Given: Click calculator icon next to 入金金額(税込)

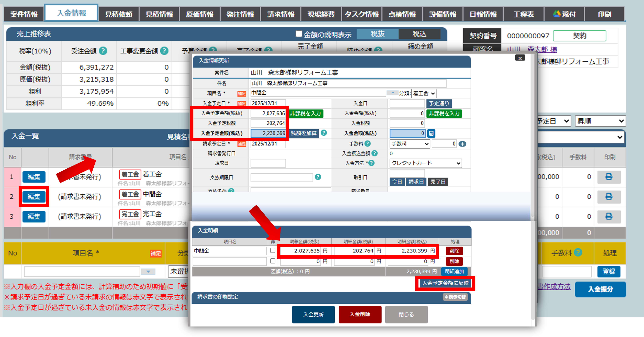Looking at the screenshot, I should (431, 133).
